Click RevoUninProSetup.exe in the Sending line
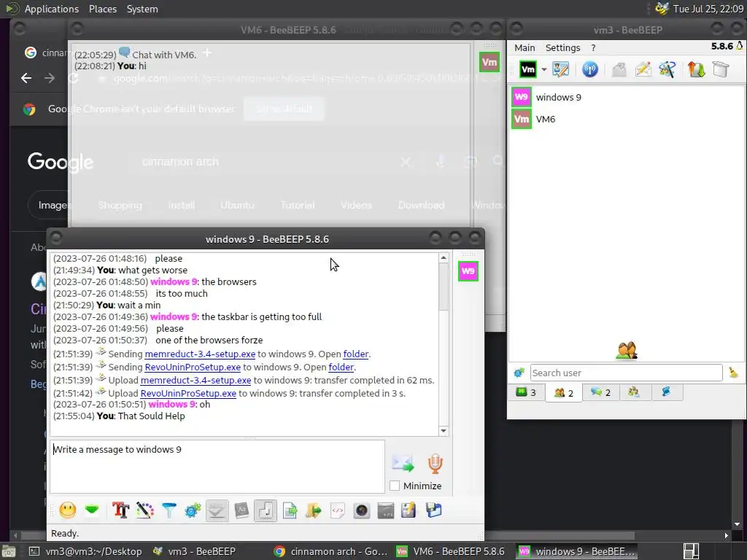 193,367
